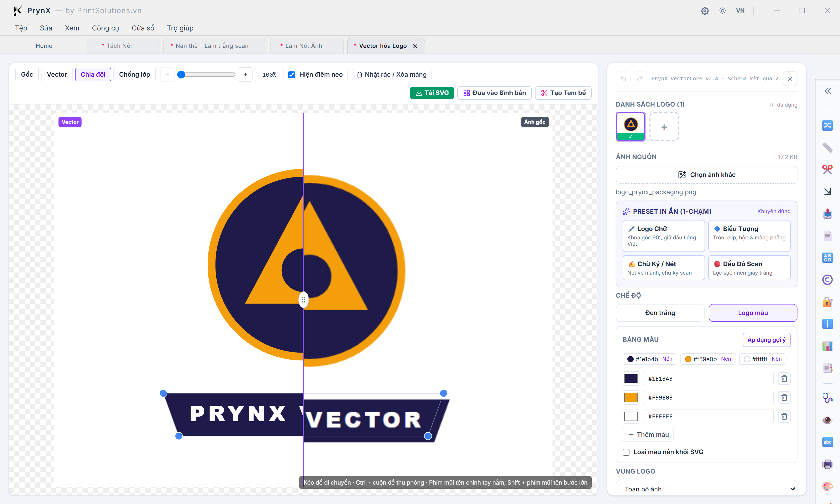The image size is (840, 504).
Task: Click Đưa vào Bình bàn button
Action: [x=494, y=93]
